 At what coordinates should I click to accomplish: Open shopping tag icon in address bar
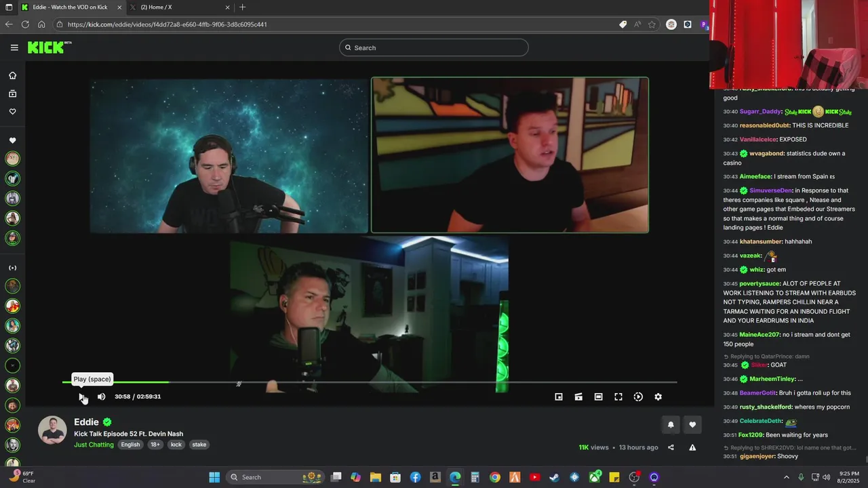(x=623, y=24)
